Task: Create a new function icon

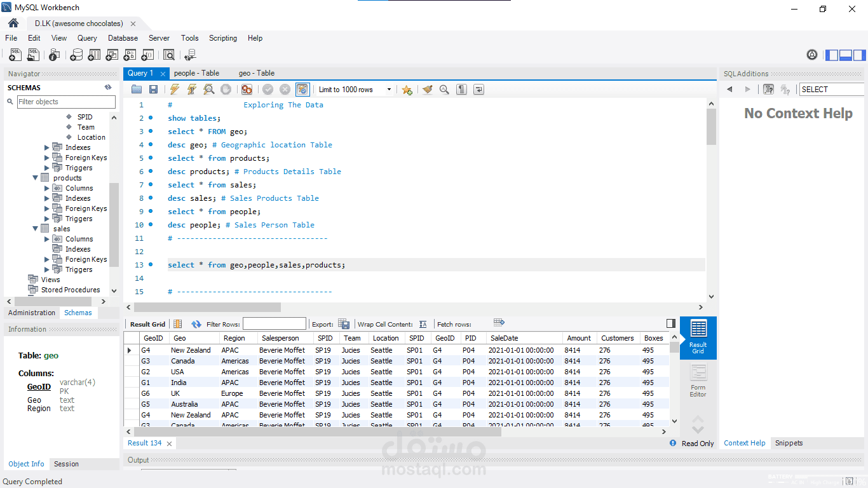Action: coord(147,55)
